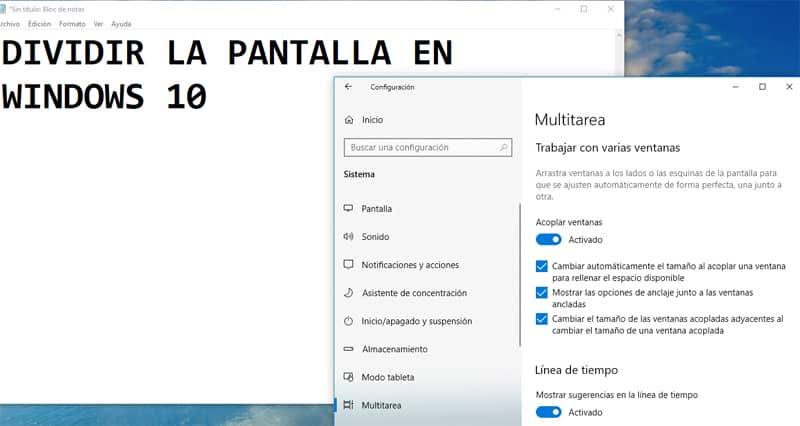Click the Trabajar con varias ventanas heading
This screenshot has width=800, height=426.
click(608, 148)
